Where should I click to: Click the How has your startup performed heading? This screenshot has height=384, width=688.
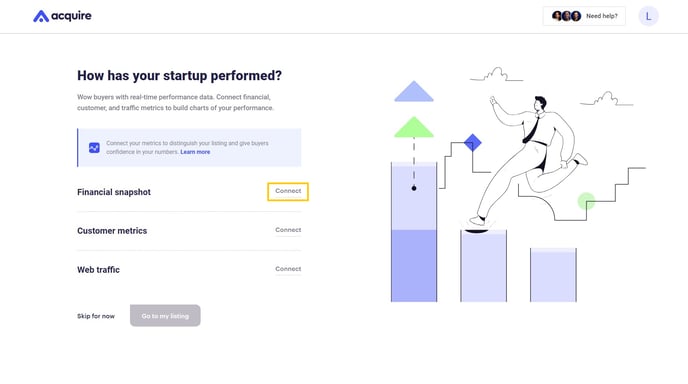[179, 75]
